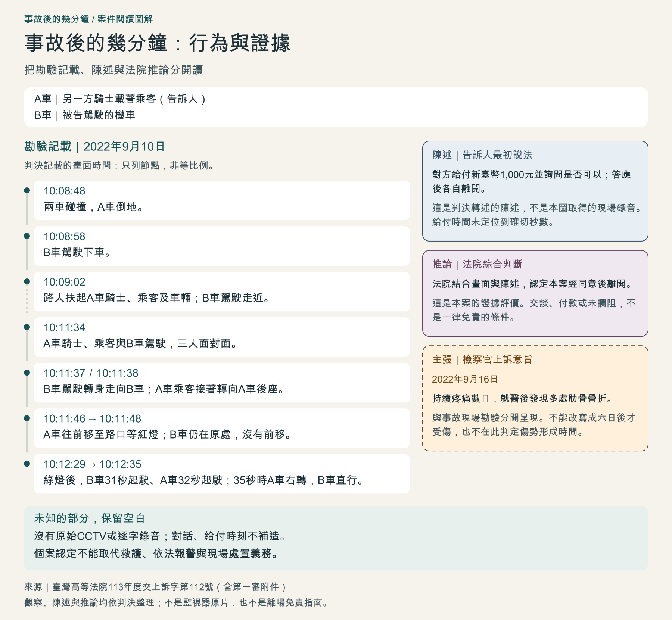Select the timestamp 10:11:34

[65, 328]
